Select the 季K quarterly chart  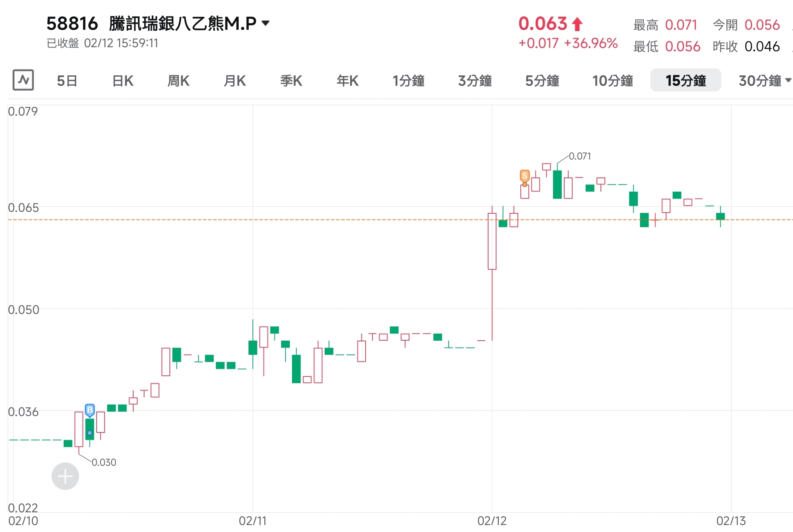pos(291,80)
